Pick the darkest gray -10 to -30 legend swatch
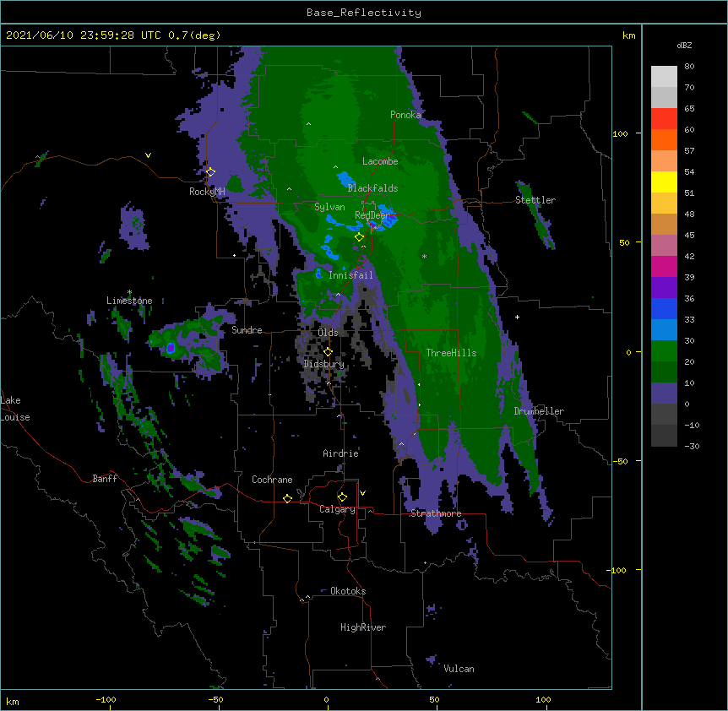 click(664, 436)
